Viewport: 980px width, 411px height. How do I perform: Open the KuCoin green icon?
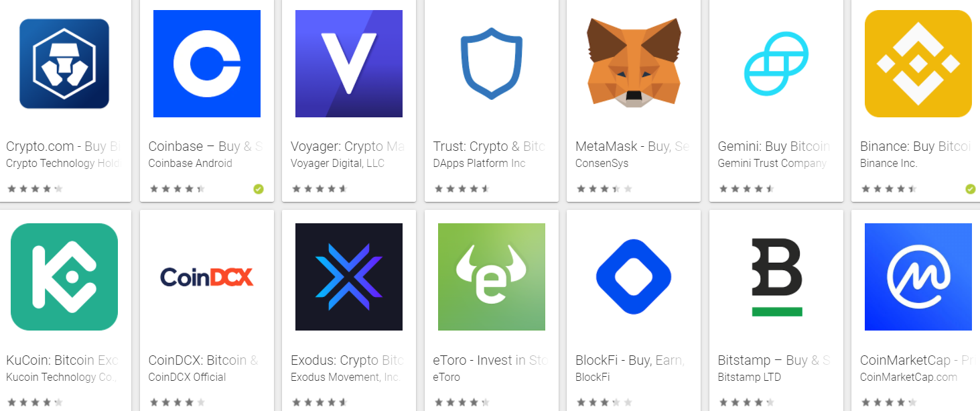64,277
